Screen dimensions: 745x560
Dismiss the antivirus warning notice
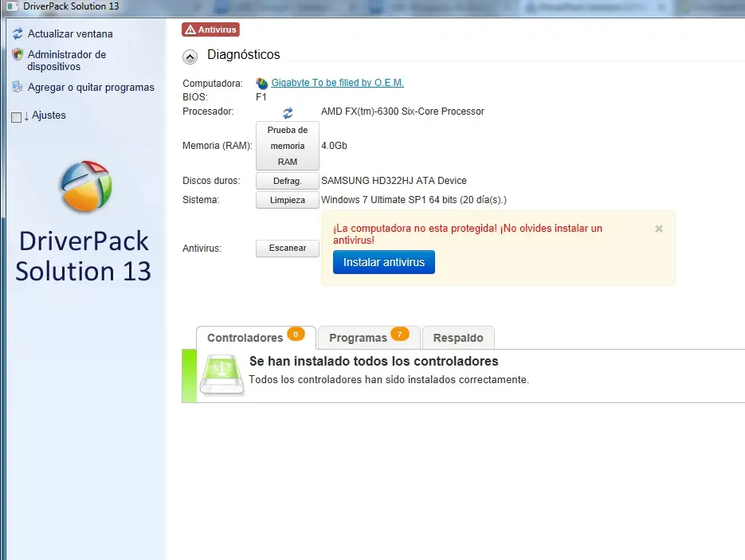659,229
